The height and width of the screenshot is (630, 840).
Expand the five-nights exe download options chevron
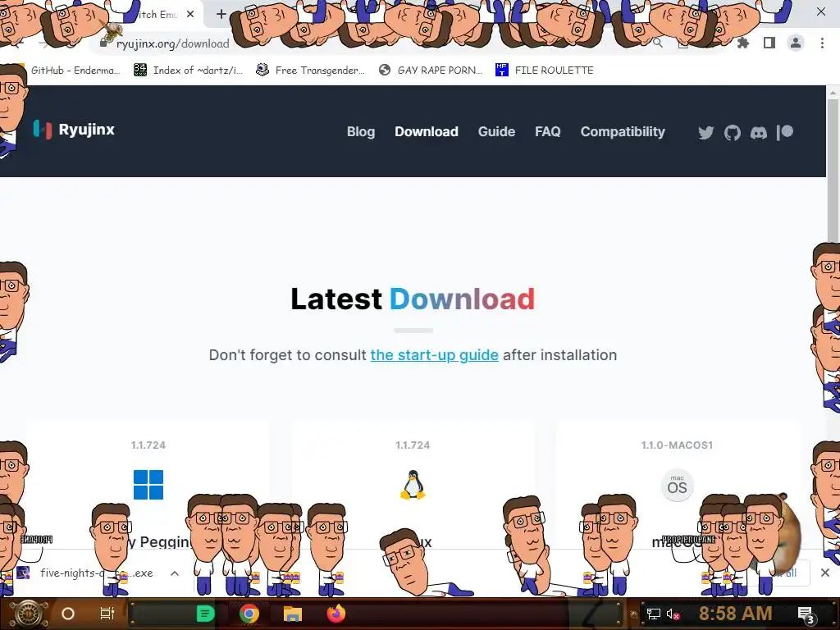pos(175,573)
